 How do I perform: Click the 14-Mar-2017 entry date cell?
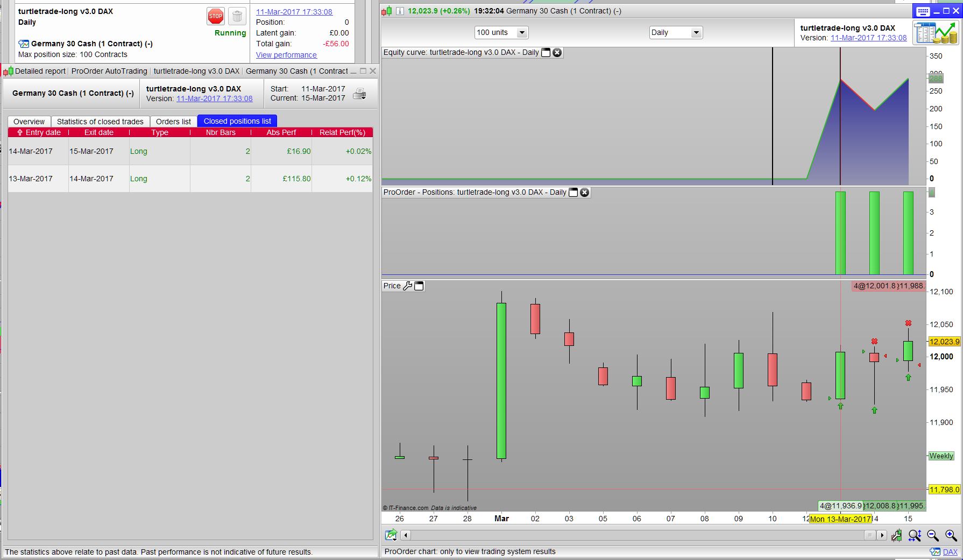pos(38,151)
